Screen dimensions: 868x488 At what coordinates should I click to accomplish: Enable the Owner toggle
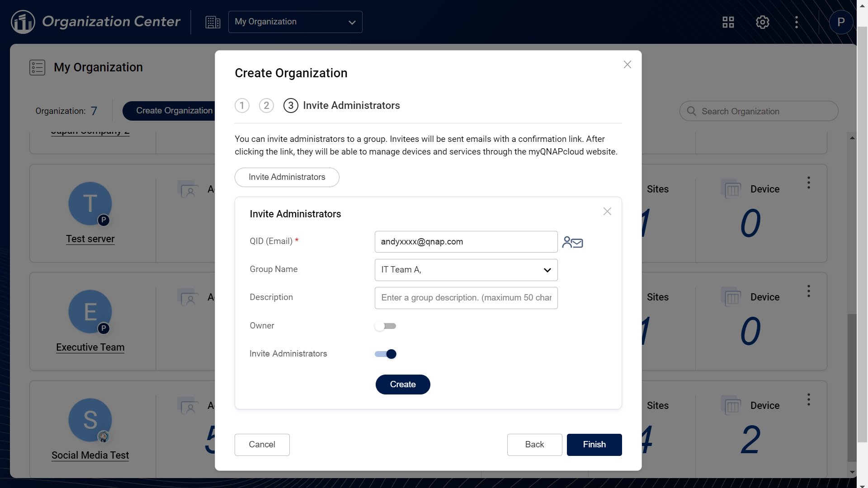point(385,326)
